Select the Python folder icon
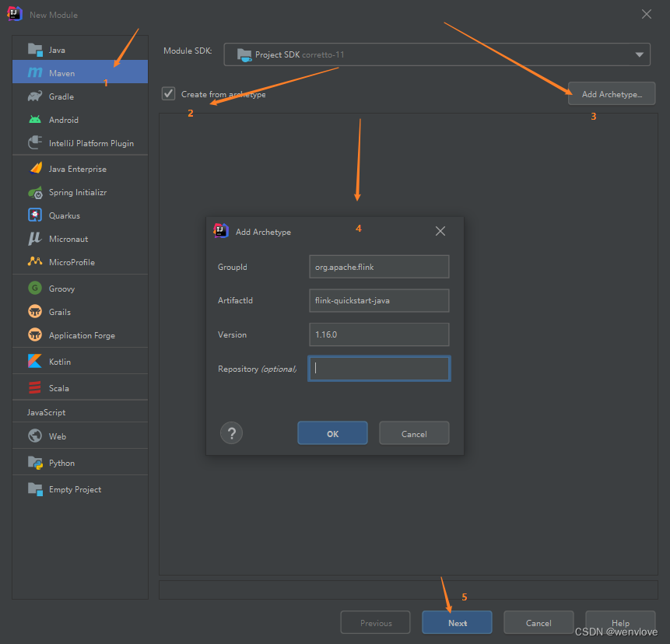The width and height of the screenshot is (670, 644). click(x=36, y=463)
